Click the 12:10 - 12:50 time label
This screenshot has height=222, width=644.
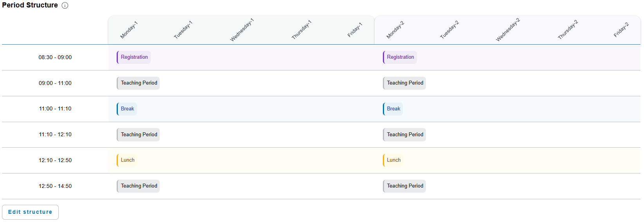click(x=55, y=160)
